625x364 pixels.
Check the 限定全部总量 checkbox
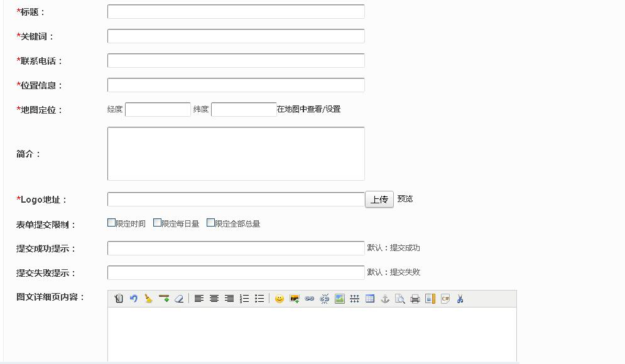coord(210,223)
